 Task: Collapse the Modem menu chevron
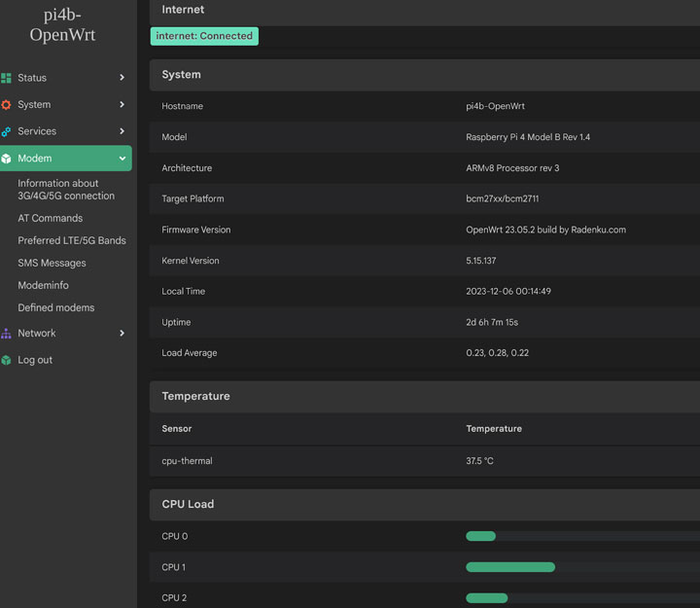pyautogui.click(x=122, y=159)
